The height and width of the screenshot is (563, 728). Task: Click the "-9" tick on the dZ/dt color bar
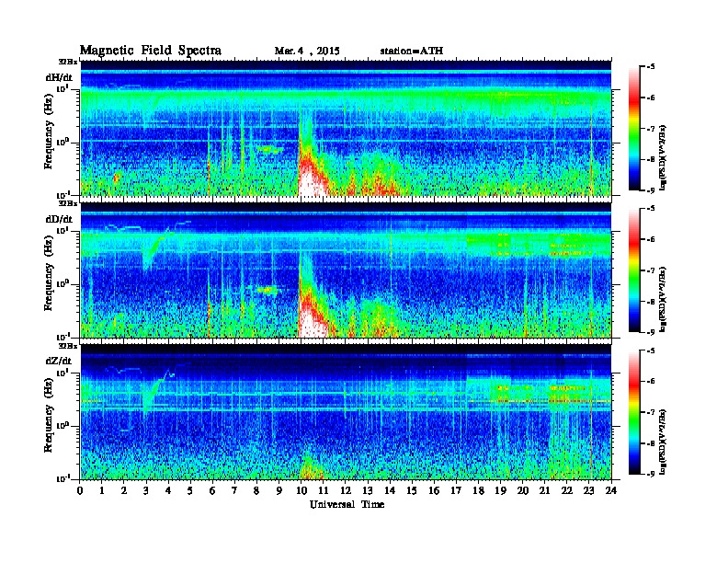tap(650, 474)
